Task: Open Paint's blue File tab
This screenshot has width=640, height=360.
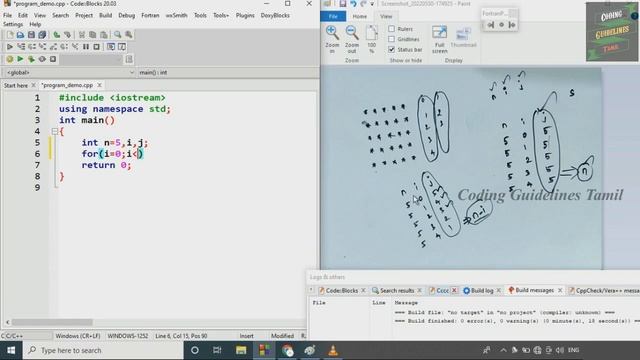Action: click(x=333, y=16)
